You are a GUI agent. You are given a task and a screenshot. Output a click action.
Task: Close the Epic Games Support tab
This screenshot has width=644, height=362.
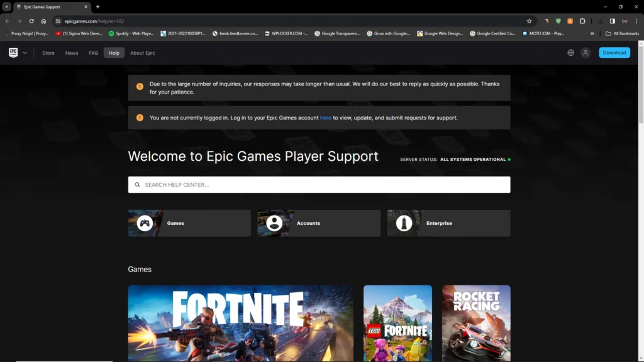[86, 7]
